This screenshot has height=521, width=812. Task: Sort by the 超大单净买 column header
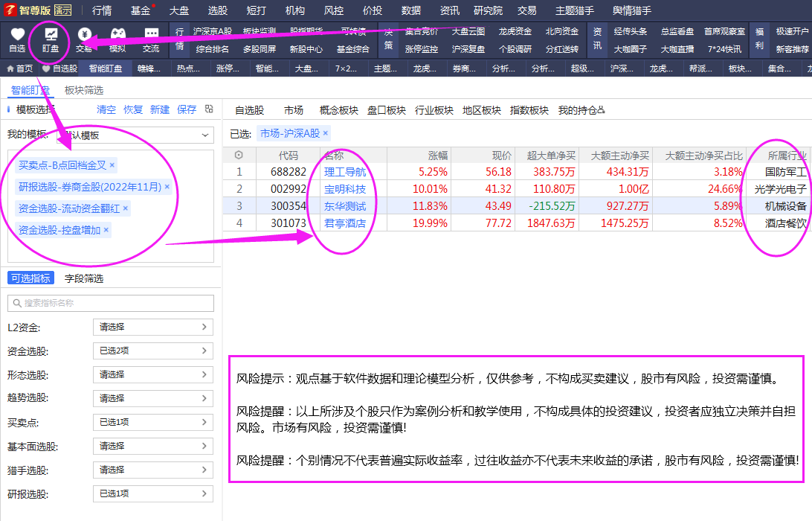(551, 156)
